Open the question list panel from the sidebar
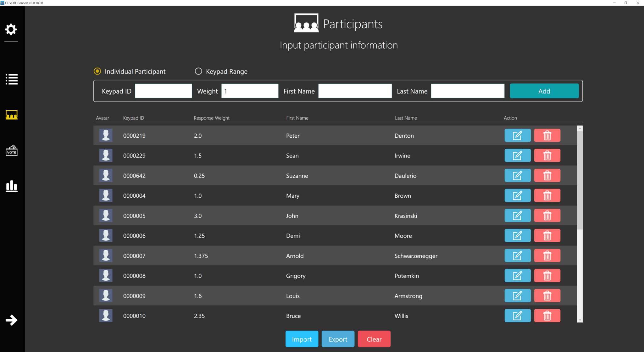 (12, 80)
